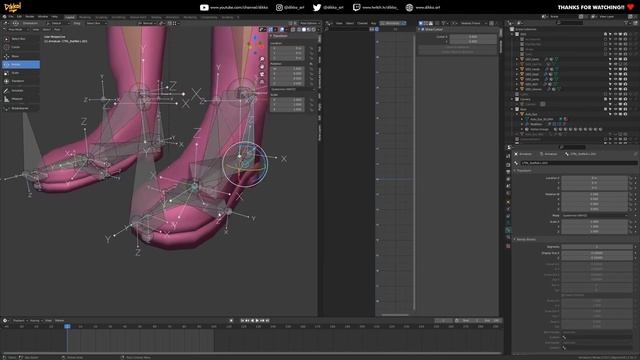
Task: Select the Cursor tool
Action: click(x=21, y=47)
